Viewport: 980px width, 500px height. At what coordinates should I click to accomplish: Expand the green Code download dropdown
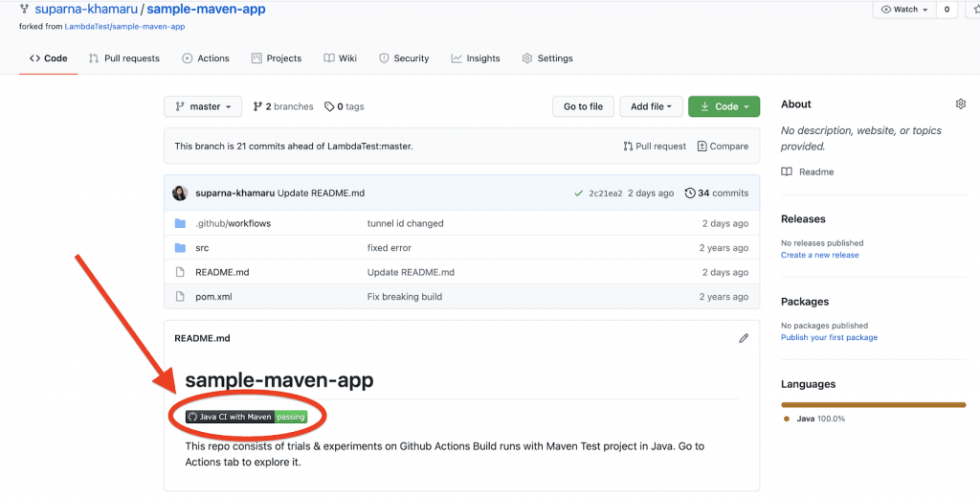click(724, 106)
